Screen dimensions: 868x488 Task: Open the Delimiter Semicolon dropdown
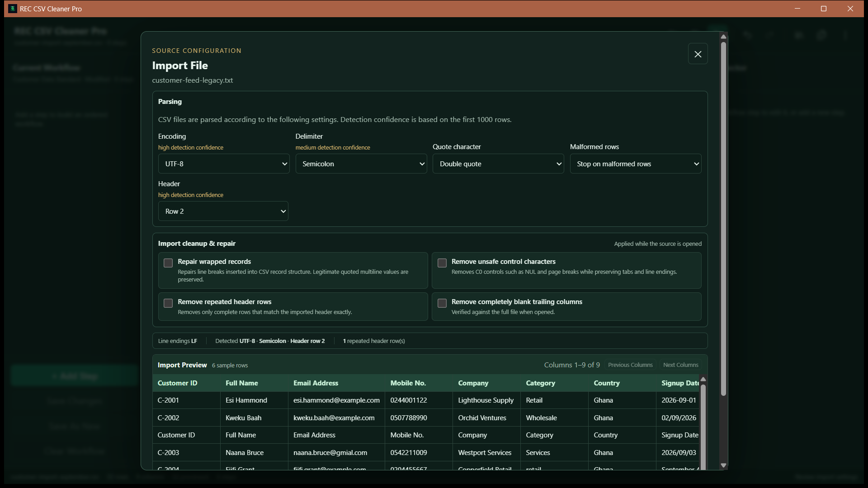(361, 164)
